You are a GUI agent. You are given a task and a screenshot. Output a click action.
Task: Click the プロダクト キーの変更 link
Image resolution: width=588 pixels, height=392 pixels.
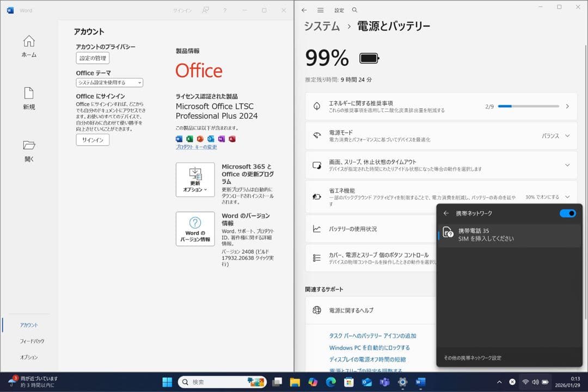197,146
